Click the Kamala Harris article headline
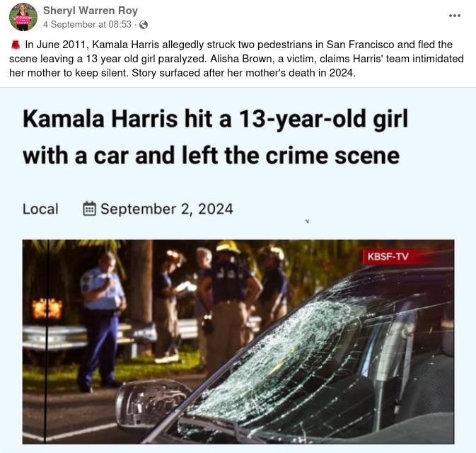476x453 pixels. pos(215,137)
